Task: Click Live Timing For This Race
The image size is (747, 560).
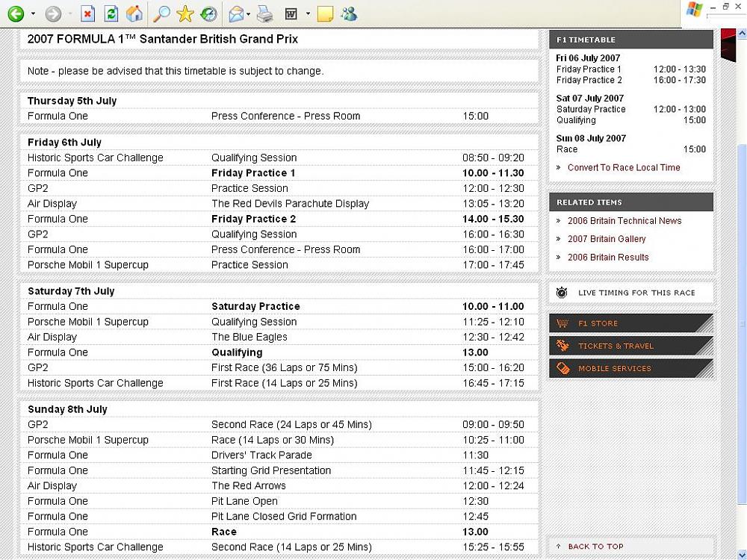Action: 636,293
